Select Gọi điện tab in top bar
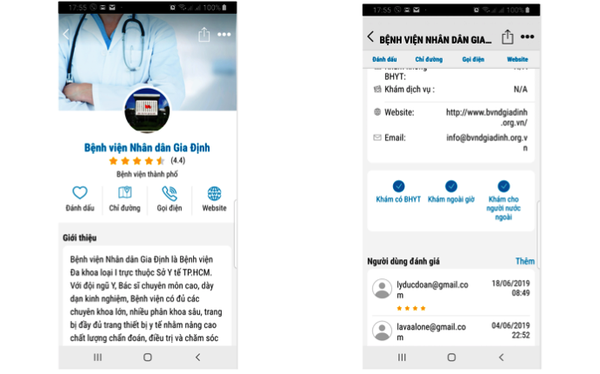Viewport: 600px width, 374px height. [x=473, y=59]
